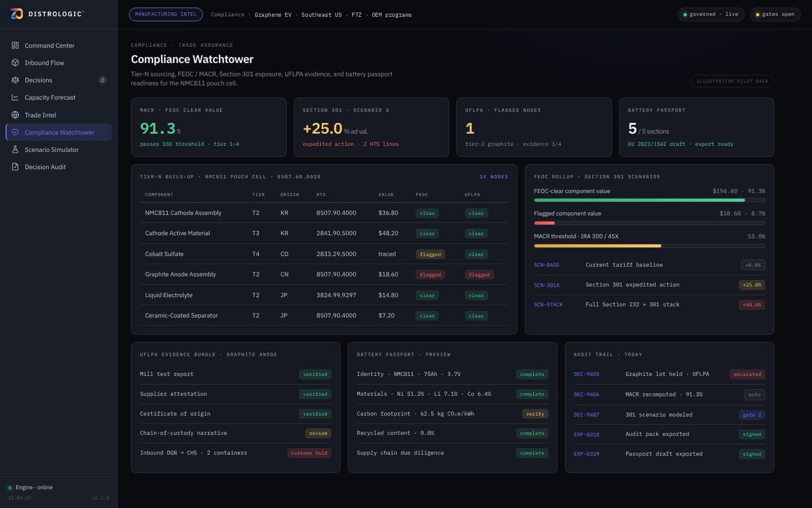
Task: Click the MACR threshold progress bar
Action: pyautogui.click(x=649, y=246)
